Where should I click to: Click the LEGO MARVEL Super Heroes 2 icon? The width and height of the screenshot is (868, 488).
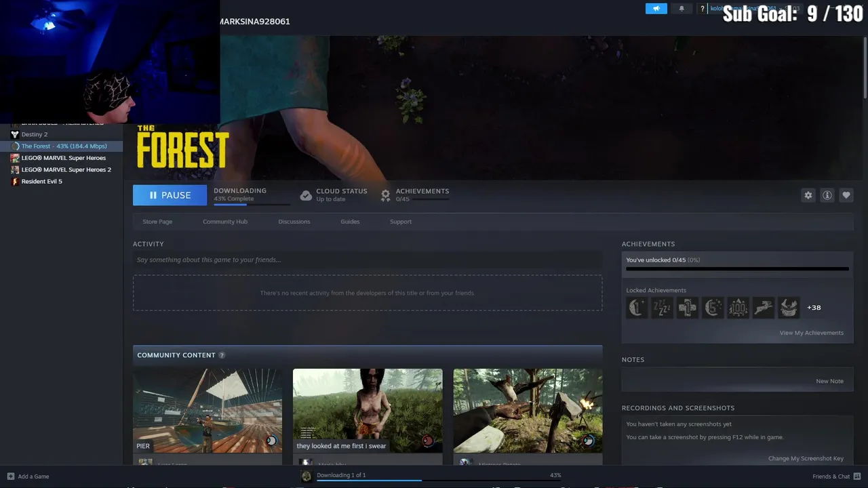point(15,169)
